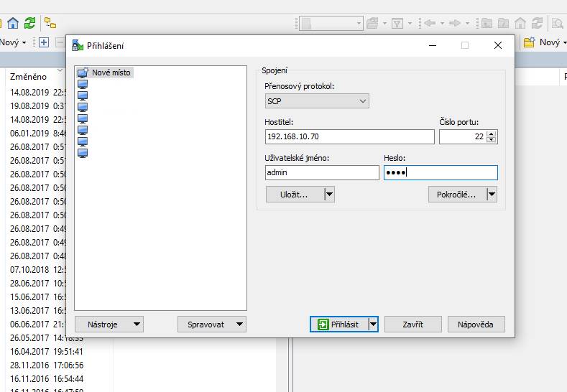Click the new folder icon beside right Nový
This screenshot has width=567, height=392.
tap(530, 42)
